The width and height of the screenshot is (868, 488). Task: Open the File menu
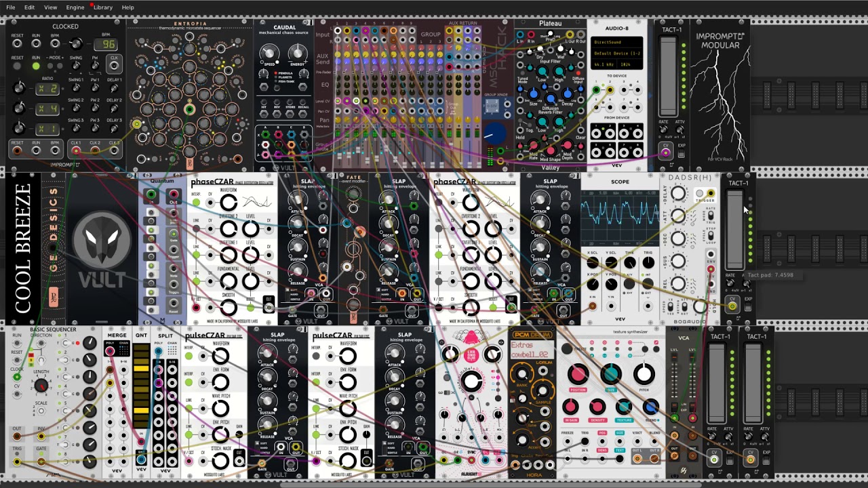(x=11, y=7)
